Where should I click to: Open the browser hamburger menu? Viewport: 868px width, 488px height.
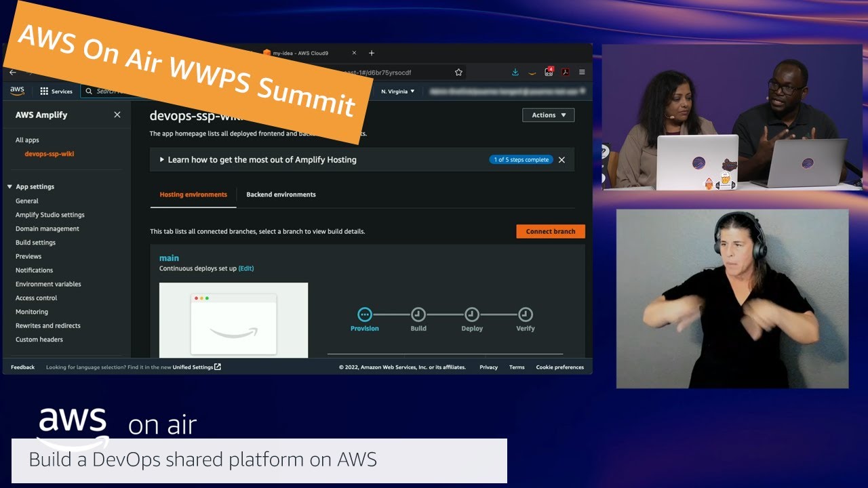click(582, 72)
